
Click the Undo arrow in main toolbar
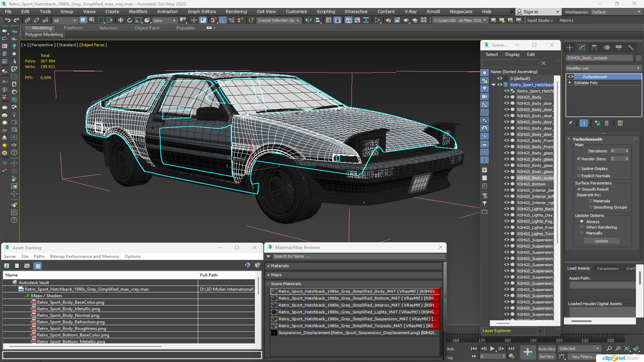(x=7, y=20)
